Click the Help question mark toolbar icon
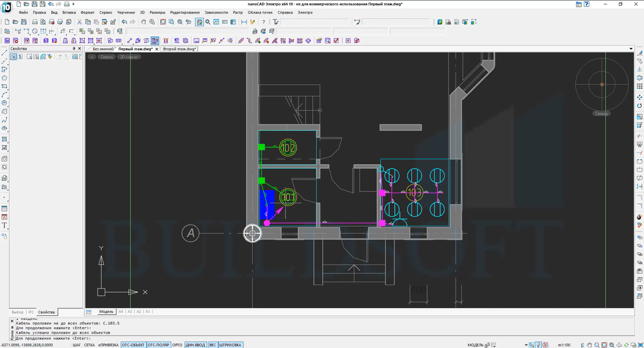 [264, 22]
